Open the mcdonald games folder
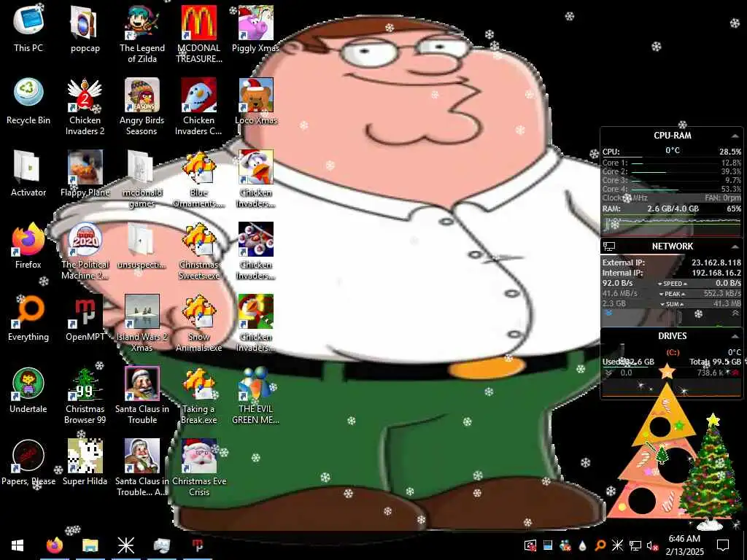 142,178
